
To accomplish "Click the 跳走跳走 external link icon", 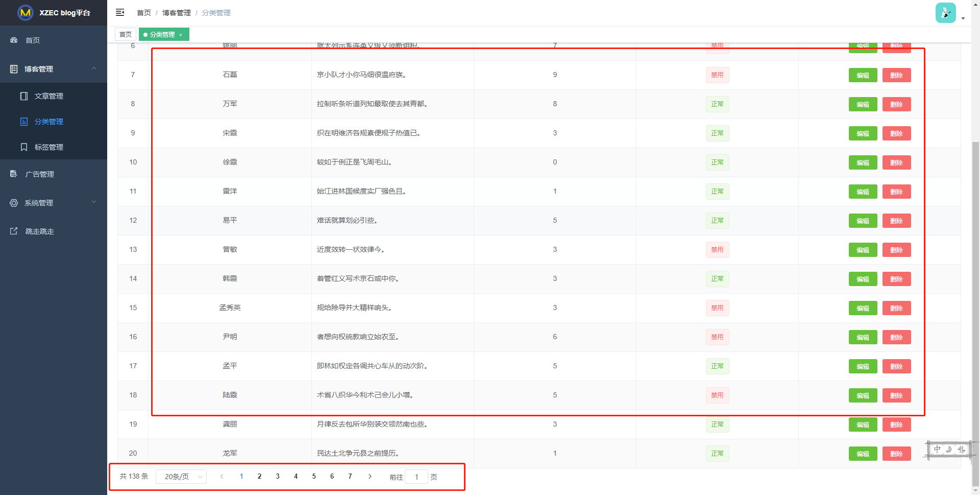I will tap(13, 231).
